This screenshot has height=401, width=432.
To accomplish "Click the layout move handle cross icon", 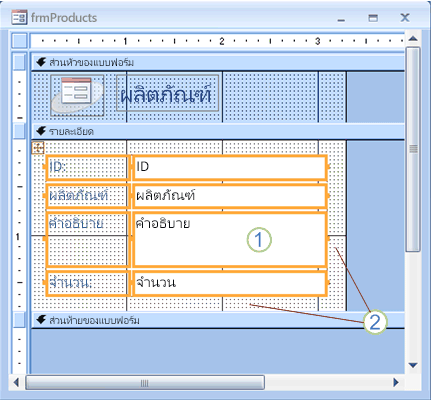I will click(38, 148).
